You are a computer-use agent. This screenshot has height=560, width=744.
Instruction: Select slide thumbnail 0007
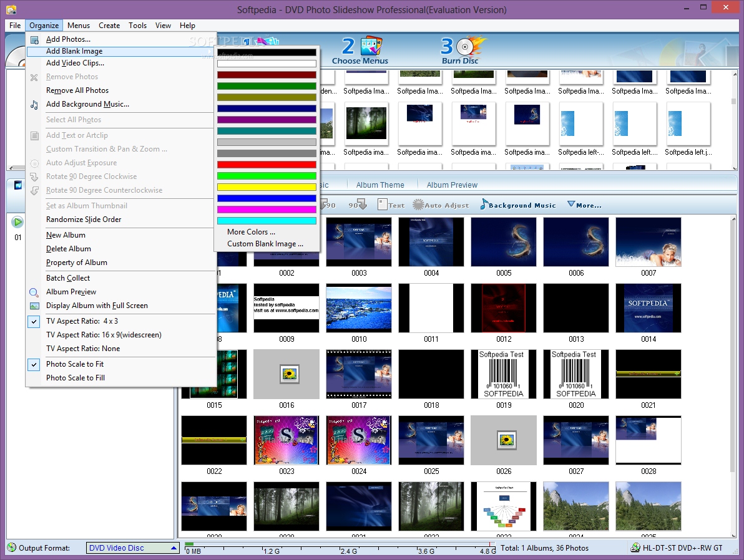point(648,242)
